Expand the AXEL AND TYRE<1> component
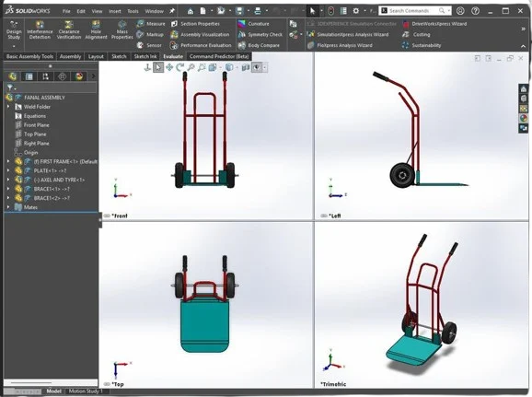This screenshot has width=532, height=397. coord(8,180)
